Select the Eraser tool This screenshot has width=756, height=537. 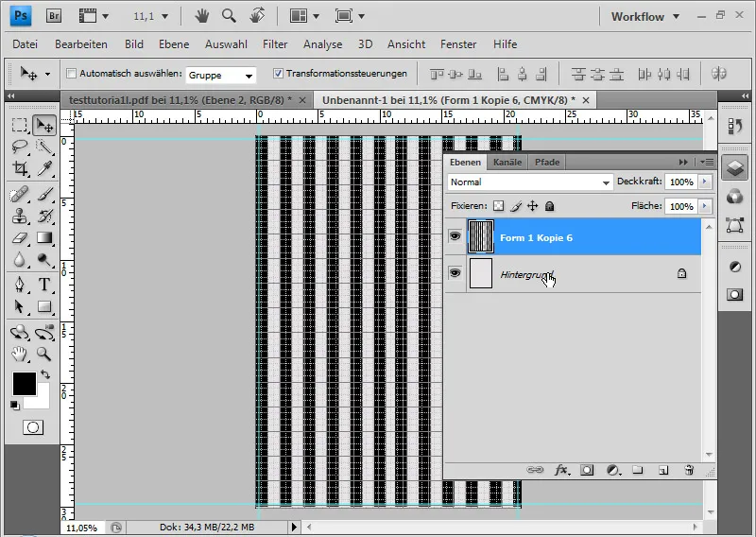click(x=19, y=238)
